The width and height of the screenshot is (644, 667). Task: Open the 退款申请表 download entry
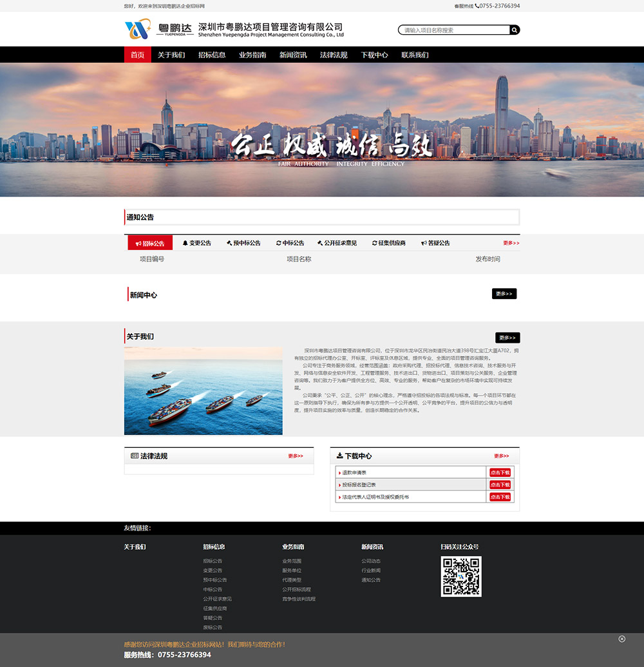(x=354, y=472)
